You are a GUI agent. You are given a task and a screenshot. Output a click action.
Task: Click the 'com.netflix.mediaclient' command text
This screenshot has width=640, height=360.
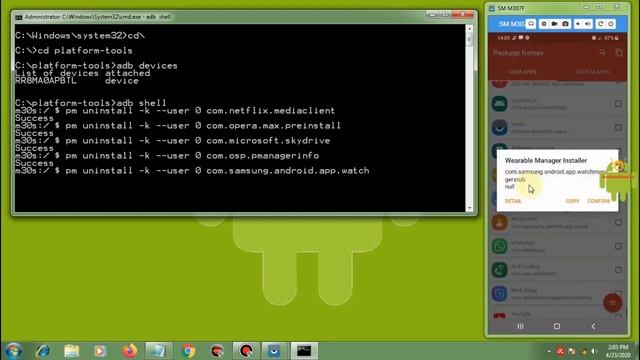pyautogui.click(x=271, y=111)
